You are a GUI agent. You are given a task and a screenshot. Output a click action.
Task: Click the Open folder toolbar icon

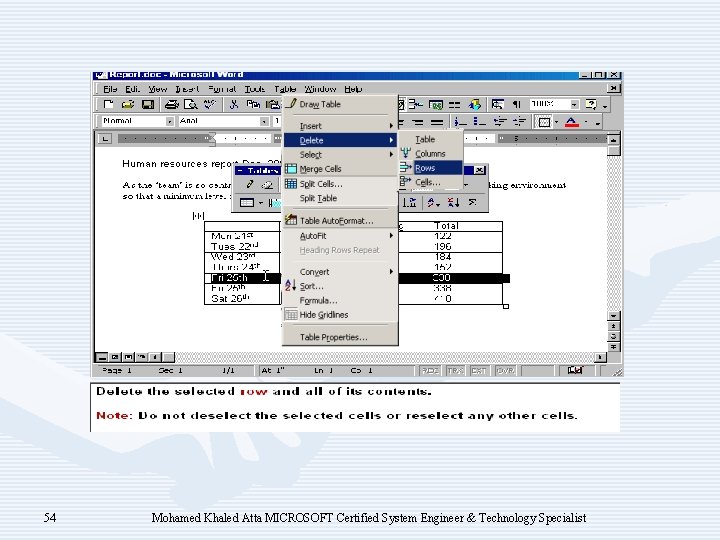click(128, 105)
